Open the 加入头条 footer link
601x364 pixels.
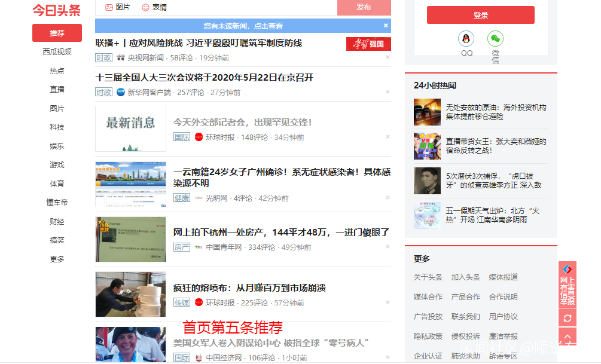465,277
